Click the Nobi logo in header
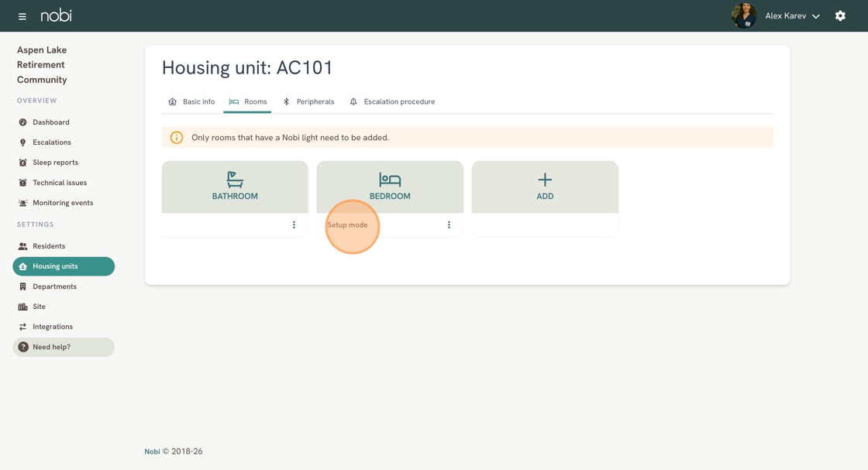Viewport: 868px width, 470px height. point(56,15)
